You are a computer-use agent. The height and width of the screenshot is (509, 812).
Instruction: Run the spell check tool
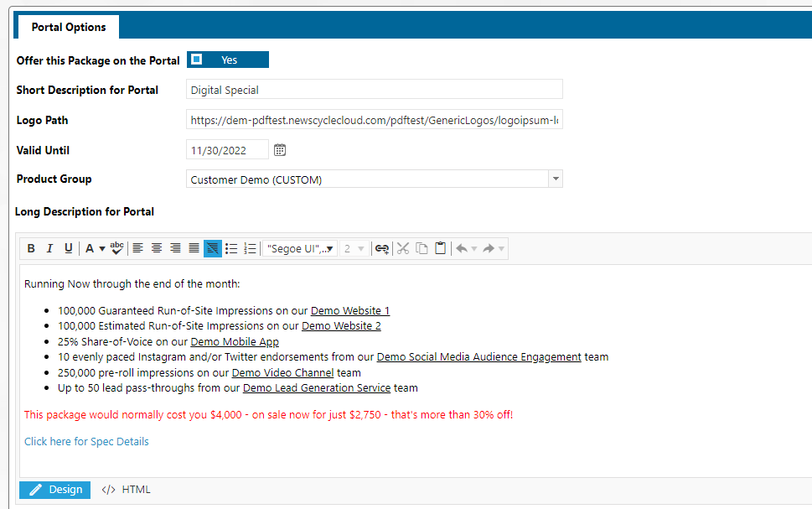click(x=116, y=248)
